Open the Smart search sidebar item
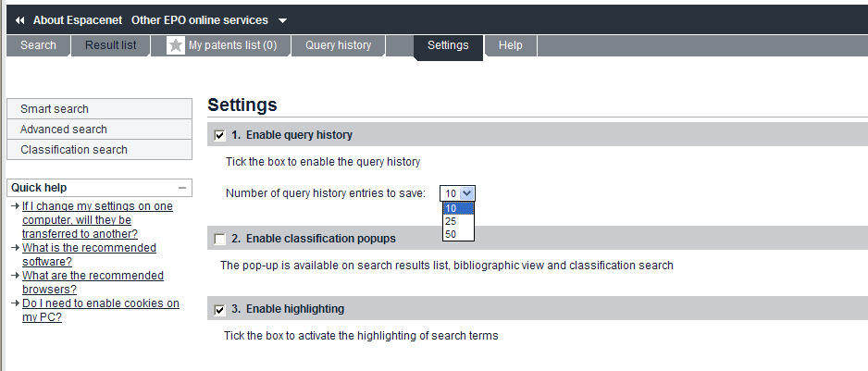868x371 pixels. 99,109
